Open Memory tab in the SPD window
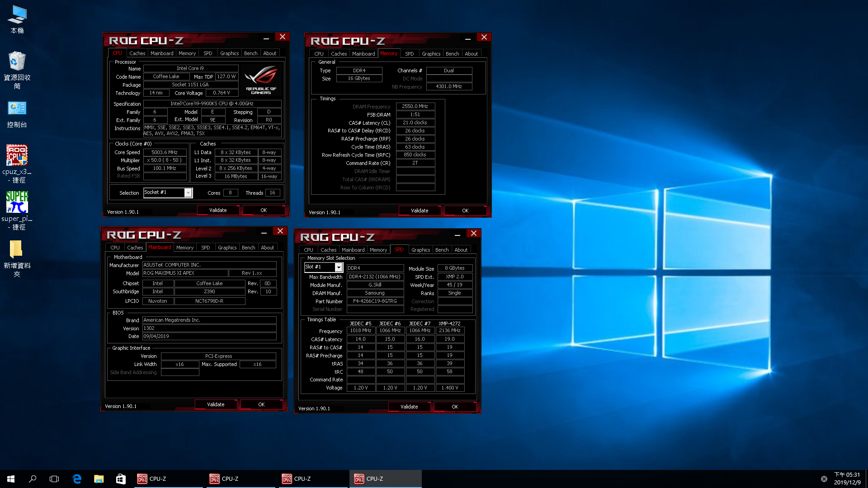 [378, 250]
